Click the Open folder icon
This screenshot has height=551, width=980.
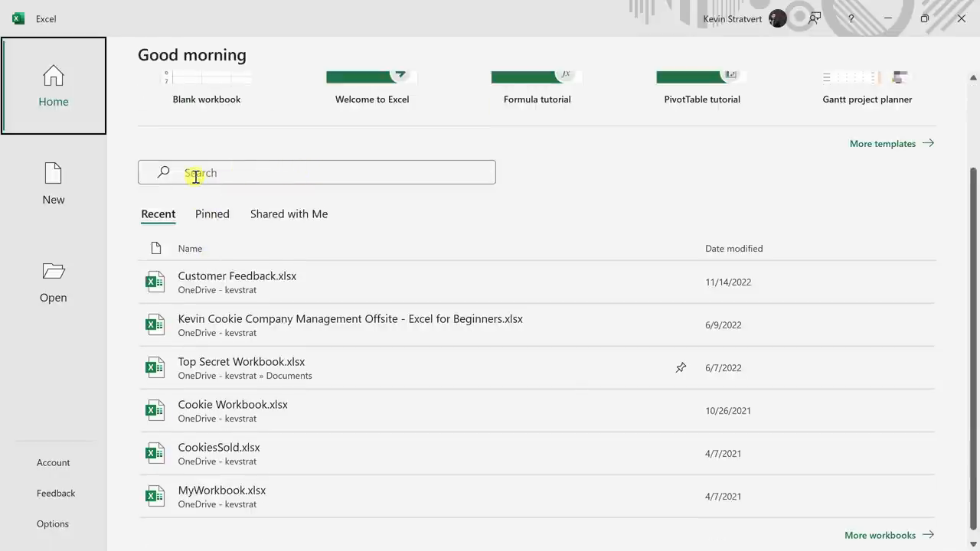[53, 272]
